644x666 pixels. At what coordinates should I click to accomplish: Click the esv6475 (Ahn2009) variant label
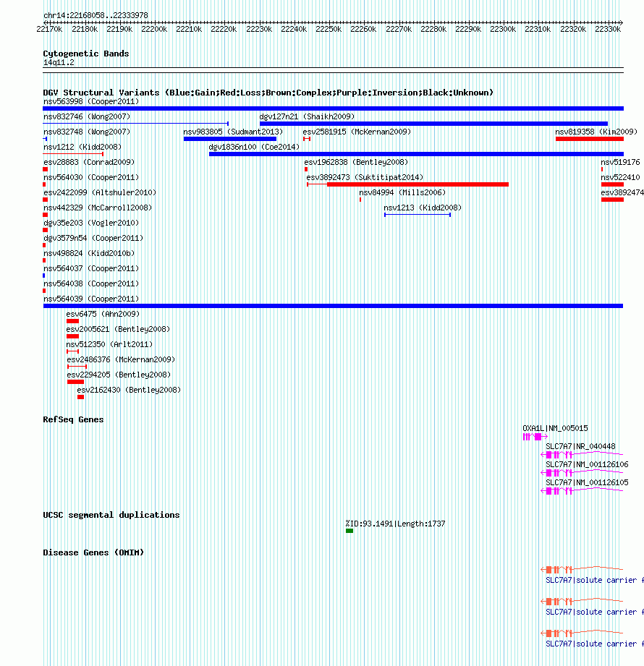click(x=103, y=315)
